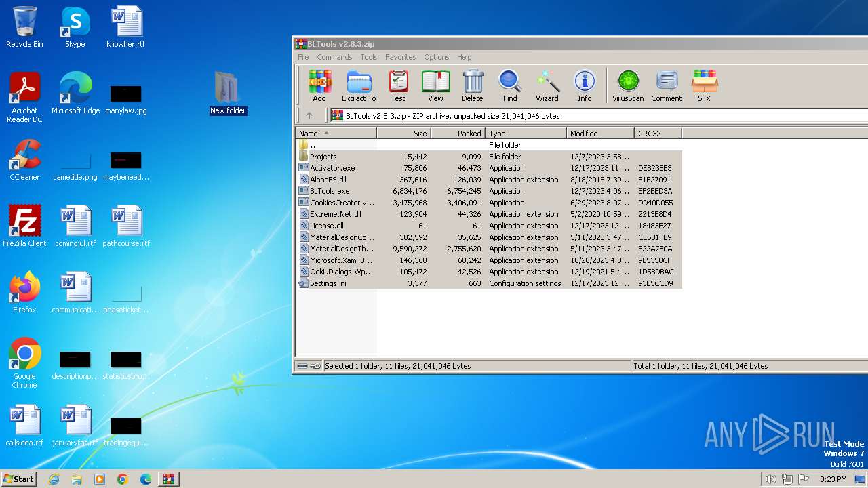Screen dimensions: 868x488
Task: Open the CCleaner desktop shortcut
Action: [24, 160]
